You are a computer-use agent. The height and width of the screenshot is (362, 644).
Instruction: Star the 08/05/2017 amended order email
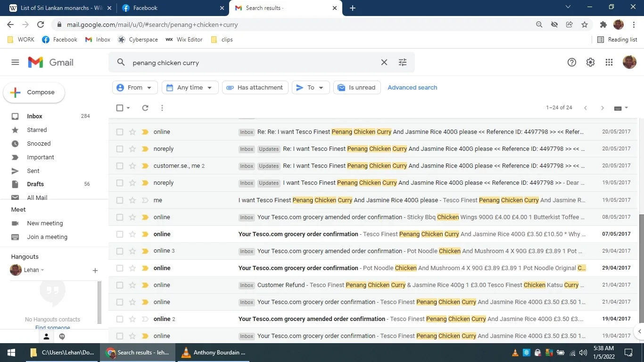pyautogui.click(x=132, y=217)
